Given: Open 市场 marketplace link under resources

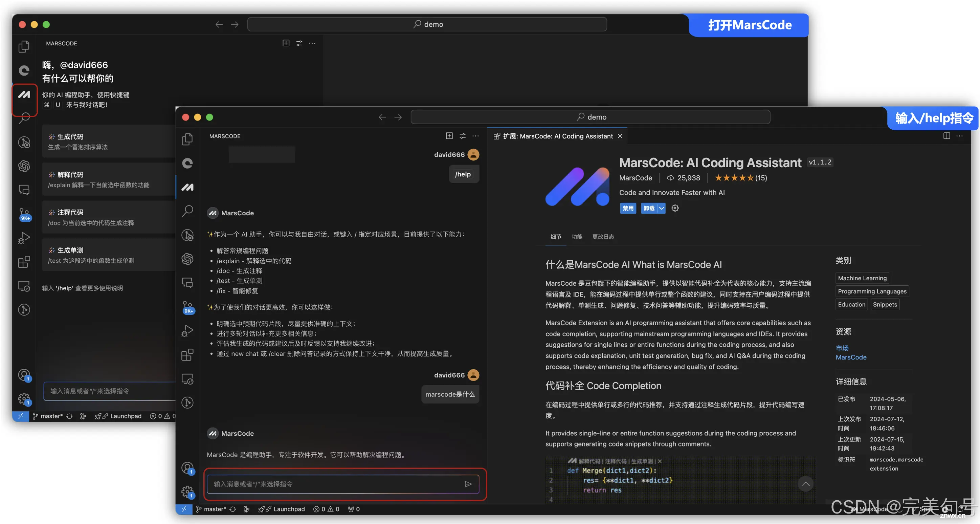Looking at the screenshot, I should (842, 348).
